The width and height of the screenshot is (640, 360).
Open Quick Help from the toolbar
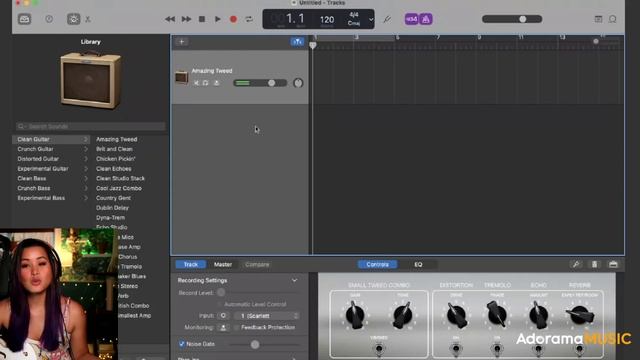[x=49, y=19]
